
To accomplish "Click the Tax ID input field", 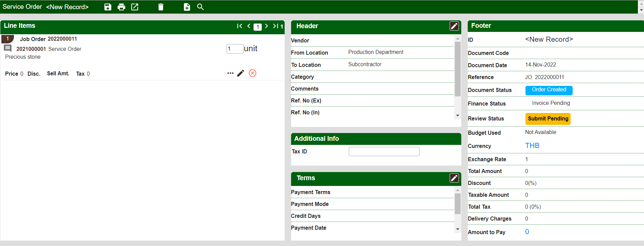I will coord(384,151).
